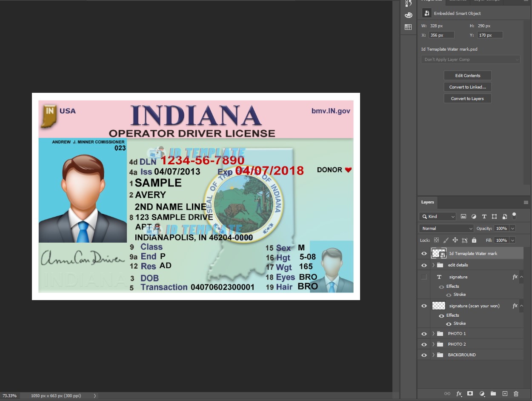
Task: Filter layers by pixel layers icon
Action: [463, 216]
